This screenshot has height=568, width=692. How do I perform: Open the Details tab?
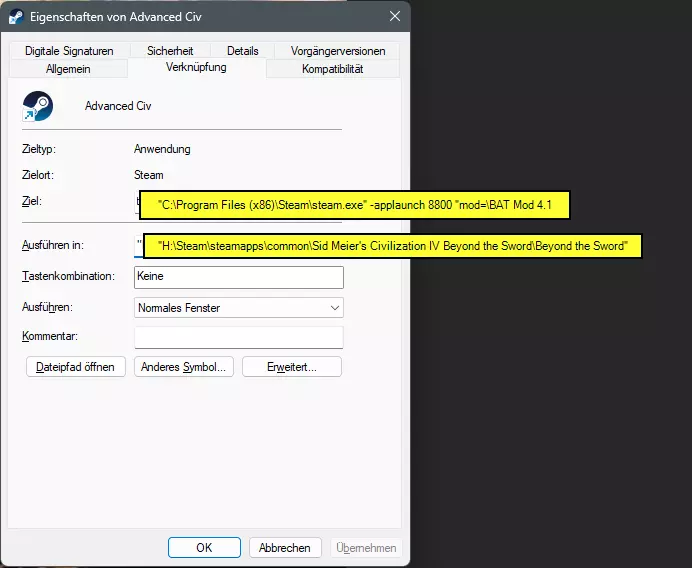(242, 51)
